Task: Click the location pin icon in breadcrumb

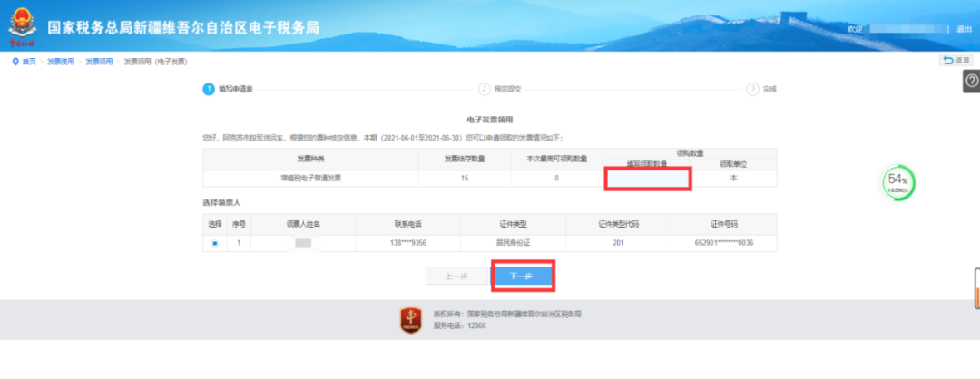Action: [x=15, y=61]
